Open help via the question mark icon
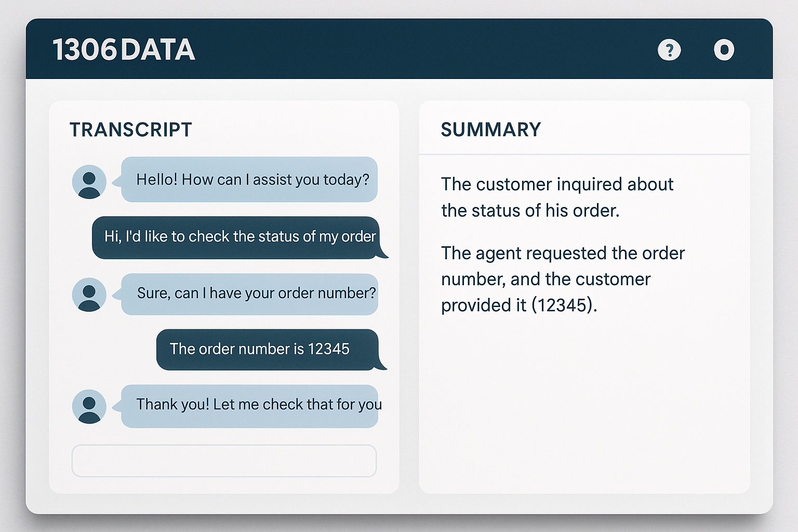Image resolution: width=798 pixels, height=532 pixels. (x=669, y=50)
